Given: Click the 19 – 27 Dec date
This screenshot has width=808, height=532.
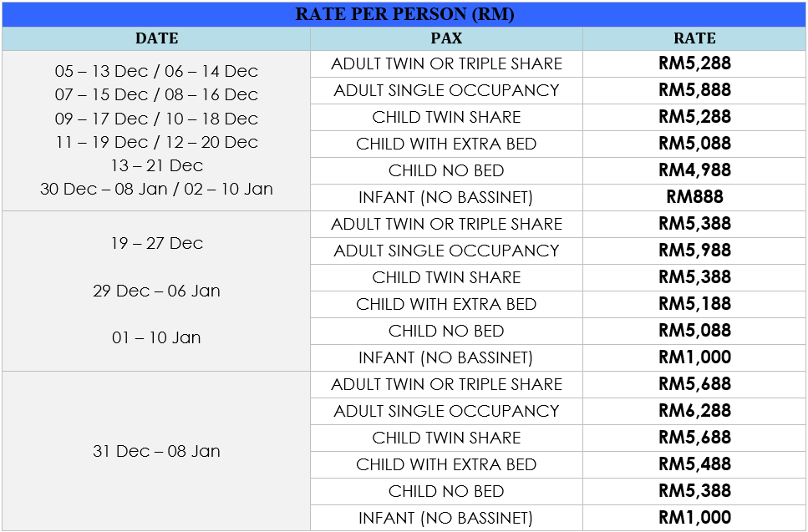Looking at the screenshot, I should pyautogui.click(x=156, y=243).
